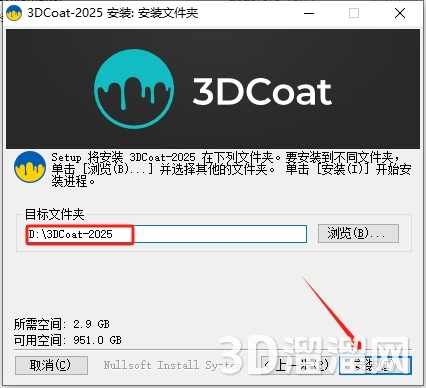This screenshot has width=426, height=388.
Task: Maximize the installer window
Action: point(354,13)
